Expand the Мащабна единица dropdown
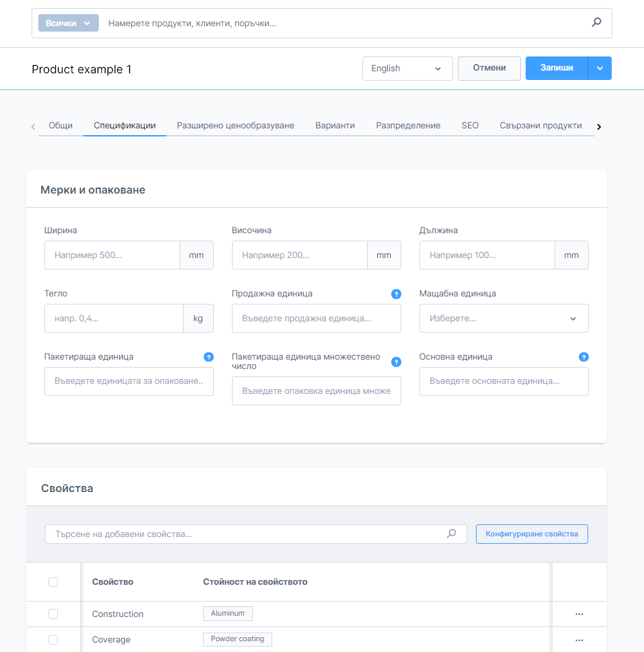This screenshot has height=652, width=644. coord(504,319)
